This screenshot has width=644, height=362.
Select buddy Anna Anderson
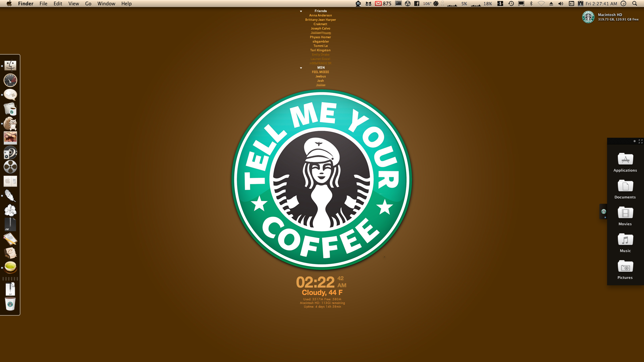pos(320,15)
